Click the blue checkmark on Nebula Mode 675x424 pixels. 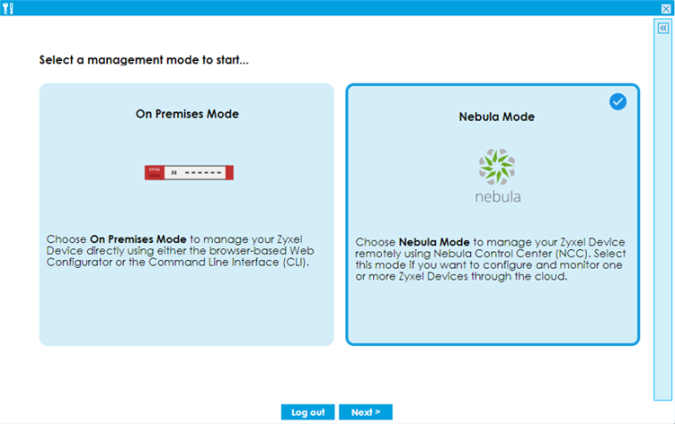coord(618,101)
